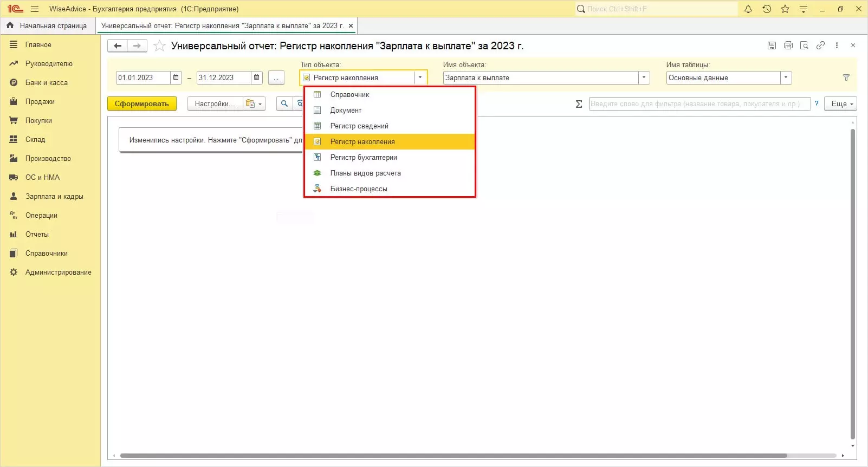Add report to favorites with star next to title
This screenshot has width=868, height=467.
click(159, 46)
